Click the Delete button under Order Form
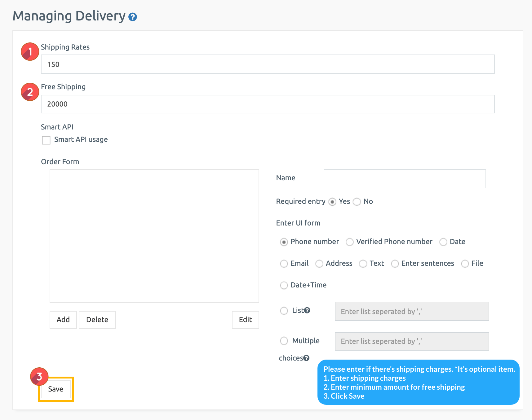The width and height of the screenshot is (532, 420). [97, 320]
